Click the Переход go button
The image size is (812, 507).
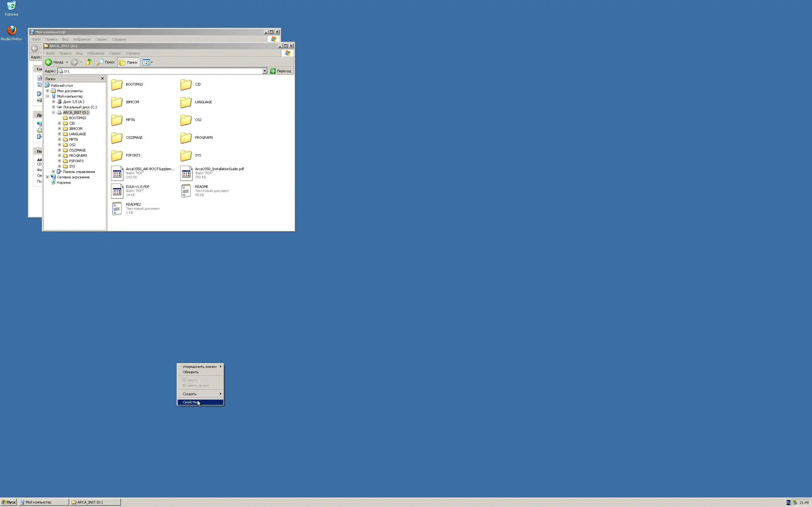[280, 71]
